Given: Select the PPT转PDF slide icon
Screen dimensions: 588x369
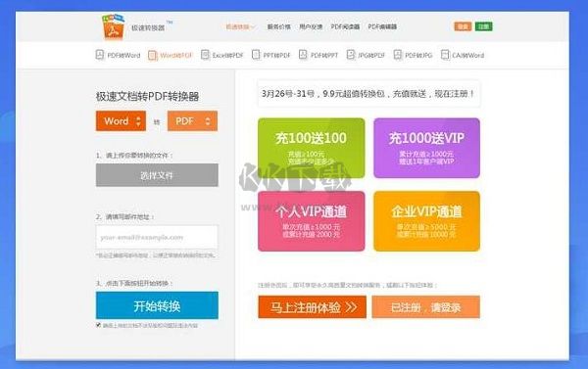Looking at the screenshot, I should (256, 55).
